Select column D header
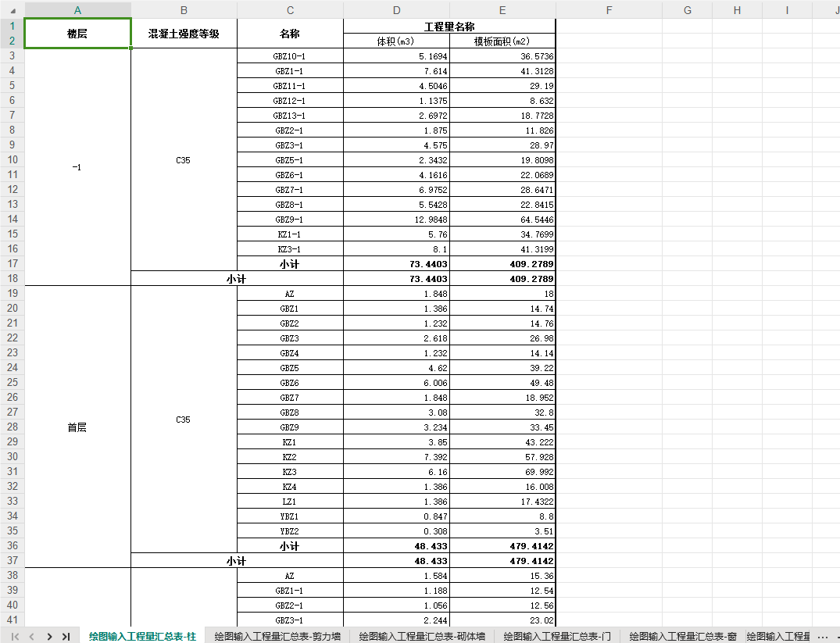This screenshot has width=840, height=643. pyautogui.click(x=396, y=10)
